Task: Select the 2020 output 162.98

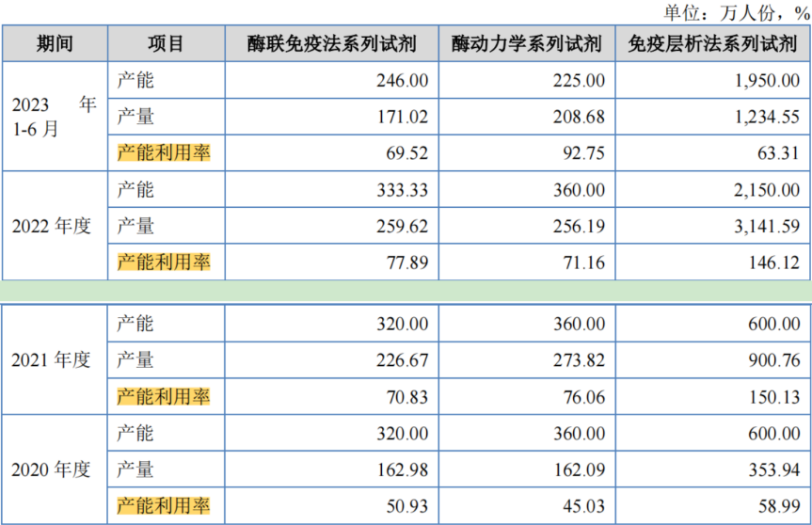Action: (403, 469)
